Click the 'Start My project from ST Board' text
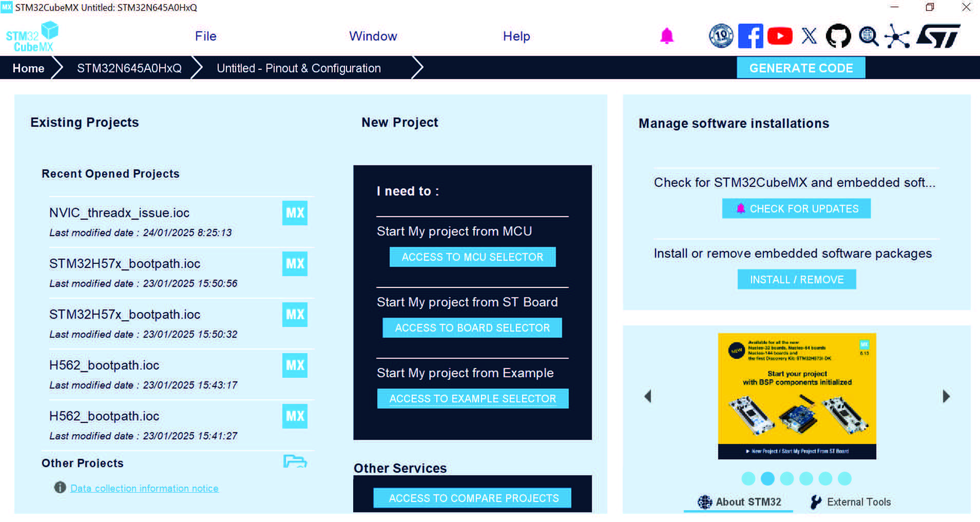This screenshot has width=980, height=522. click(x=467, y=302)
